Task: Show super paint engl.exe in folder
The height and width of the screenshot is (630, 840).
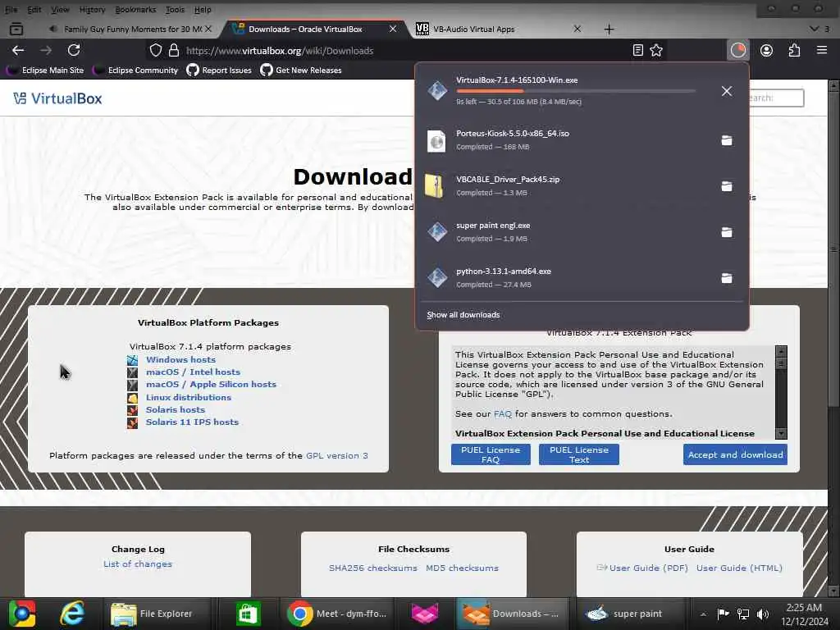Action: (x=727, y=232)
